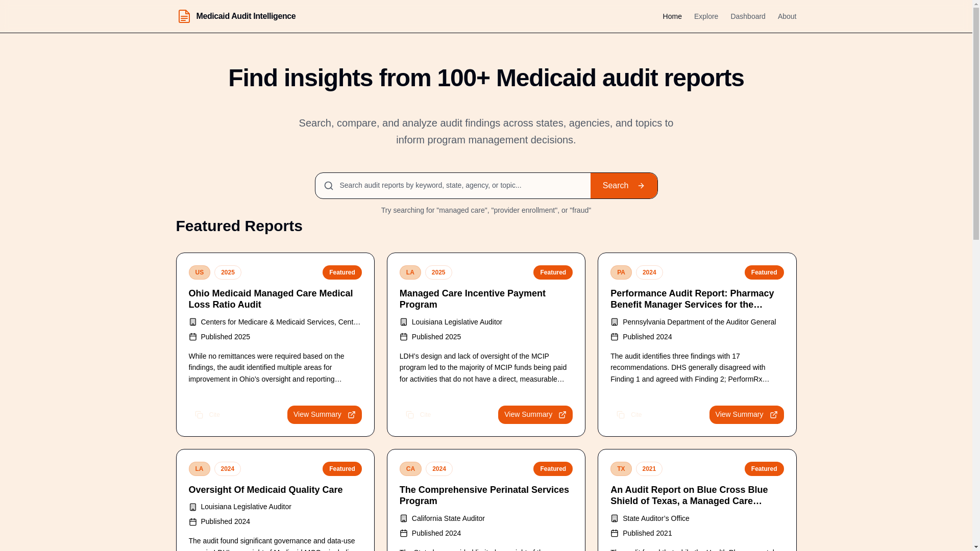Go to the Home nav item
980x551 pixels.
click(672, 16)
